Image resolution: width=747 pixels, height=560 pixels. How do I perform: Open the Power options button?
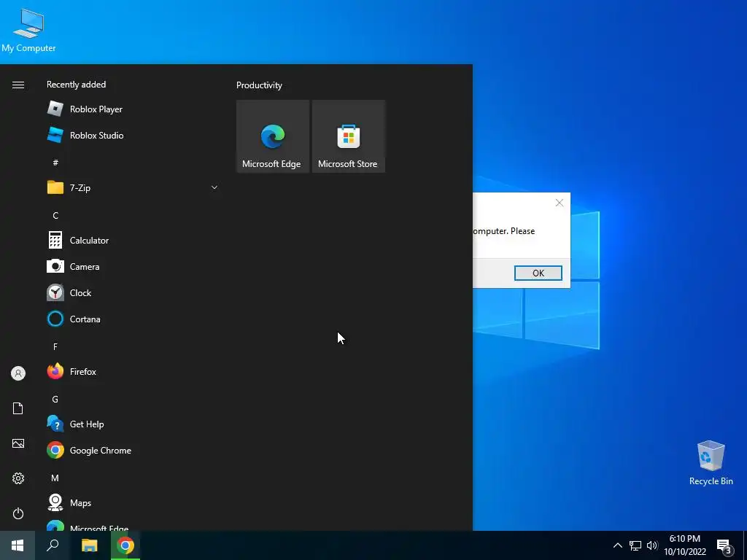(18, 513)
